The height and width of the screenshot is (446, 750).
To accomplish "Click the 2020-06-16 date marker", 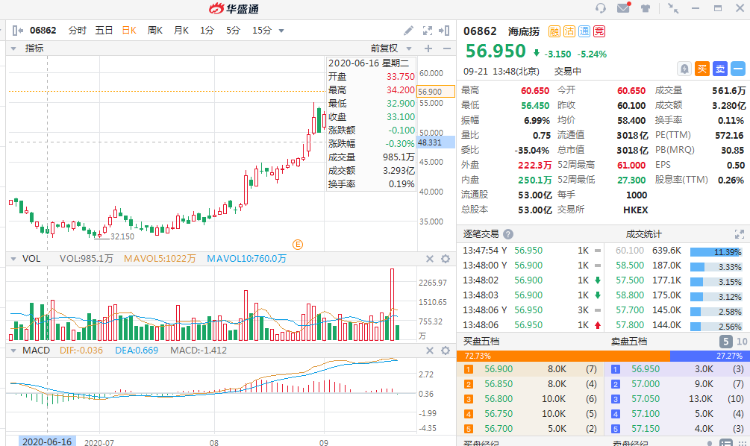I will click(x=47, y=440).
